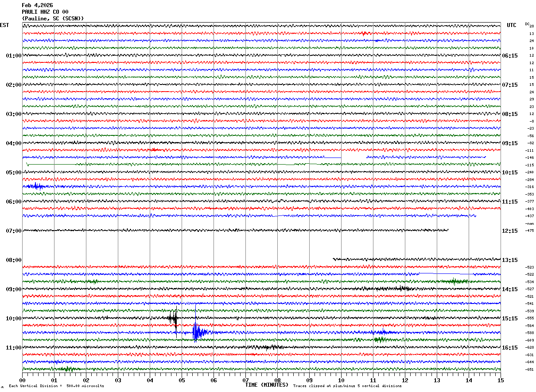Click the 'PAULI HHZ CO 00' station title

(x=45, y=12)
